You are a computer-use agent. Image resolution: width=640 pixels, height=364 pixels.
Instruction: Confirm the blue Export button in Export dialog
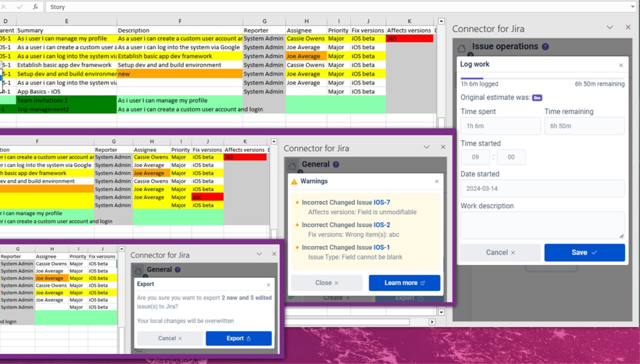point(238,338)
